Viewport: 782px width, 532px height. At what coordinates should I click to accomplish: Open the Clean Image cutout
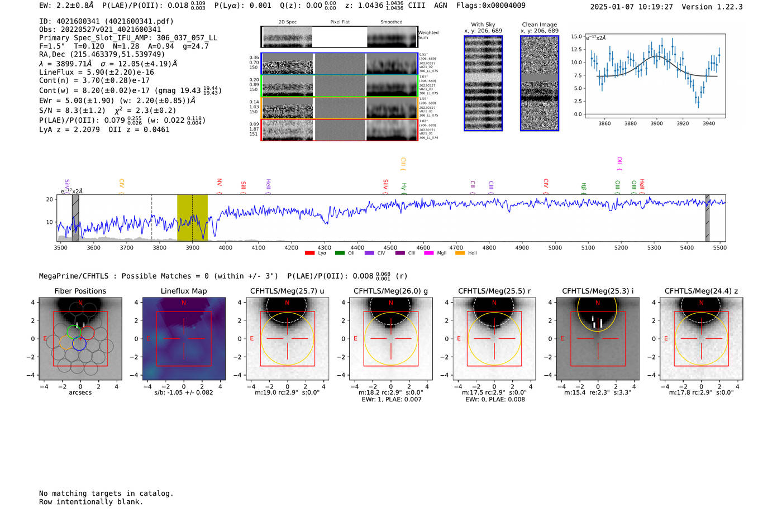click(x=540, y=83)
